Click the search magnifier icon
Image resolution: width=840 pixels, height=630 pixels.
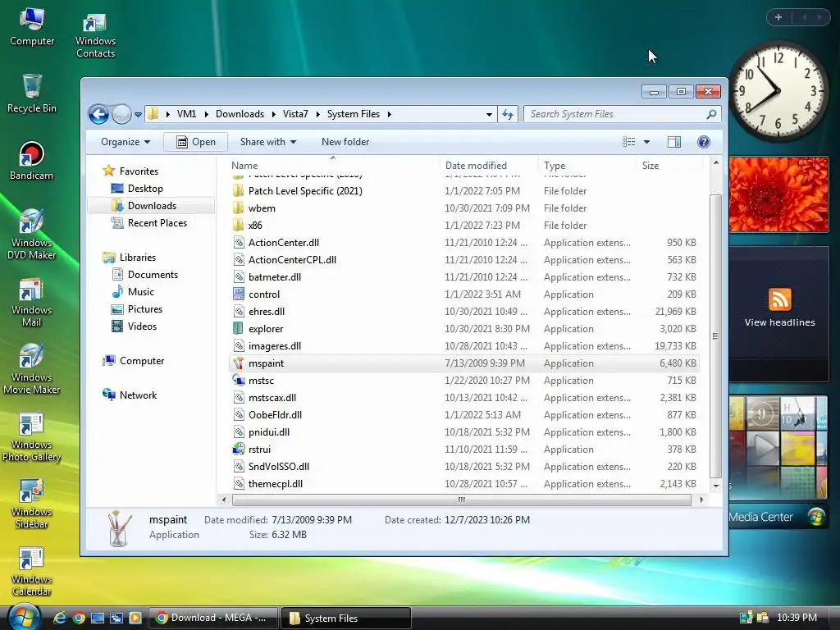point(711,114)
